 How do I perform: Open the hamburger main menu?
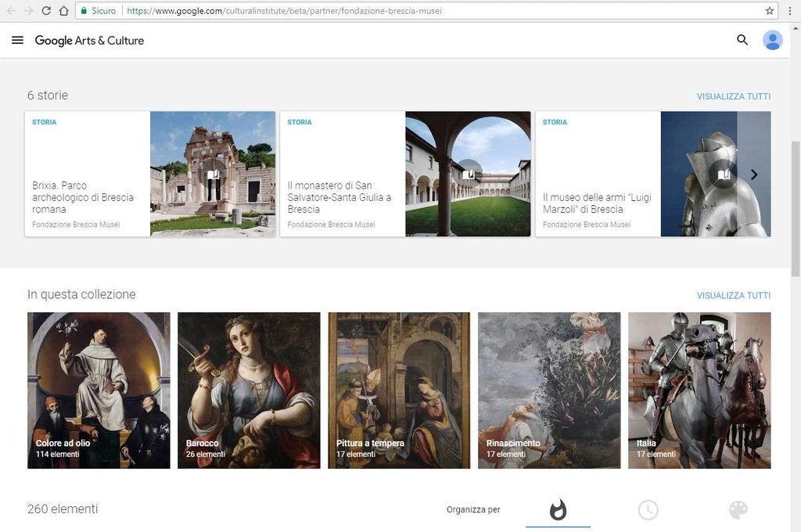click(x=17, y=41)
